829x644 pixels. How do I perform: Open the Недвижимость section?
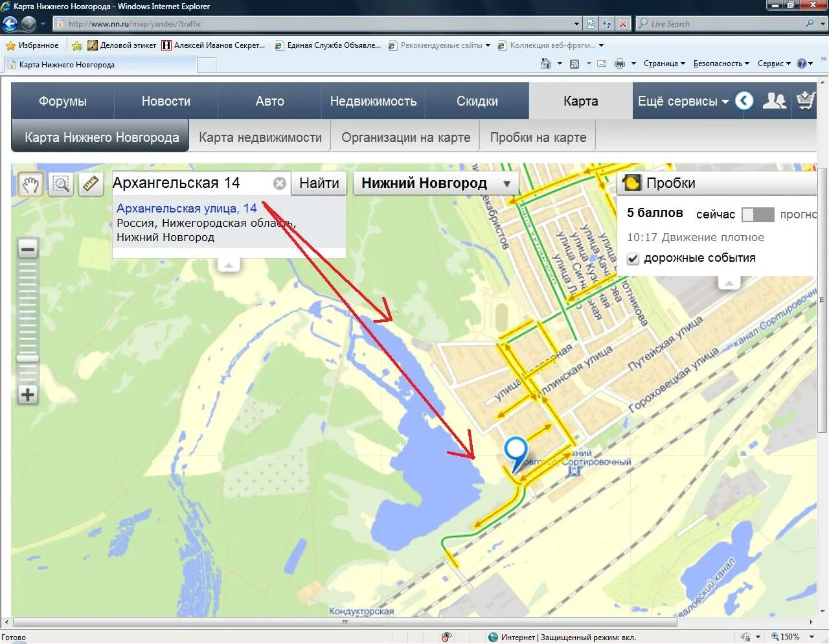[373, 101]
